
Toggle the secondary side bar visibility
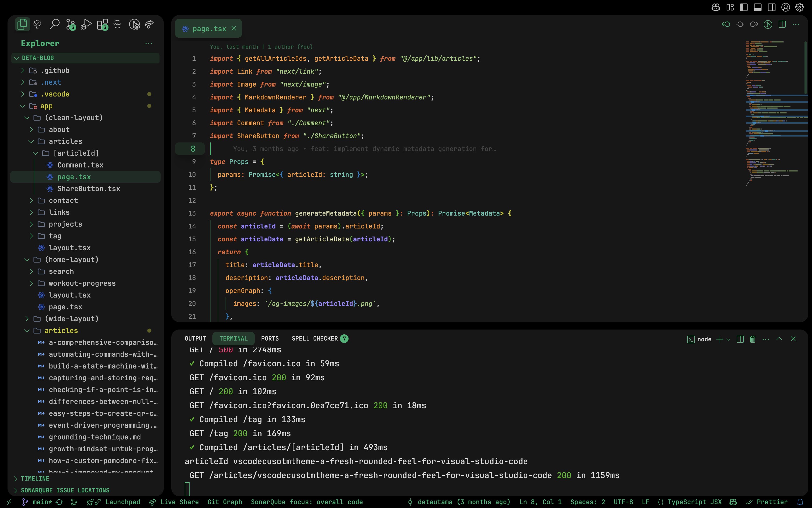[772, 8]
